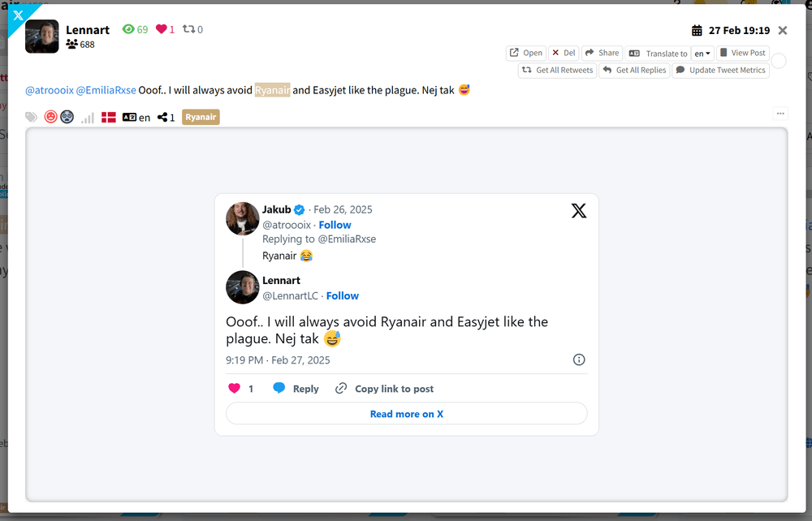The height and width of the screenshot is (521, 812).
Task: Click Replying to @EmiliaRxse text
Action: tap(319, 239)
